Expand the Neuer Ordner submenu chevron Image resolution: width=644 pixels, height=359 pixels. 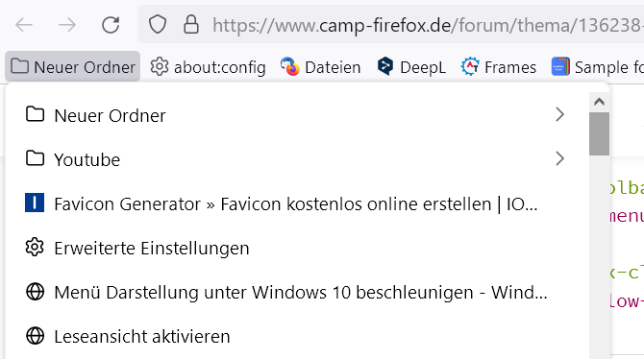pos(559,114)
